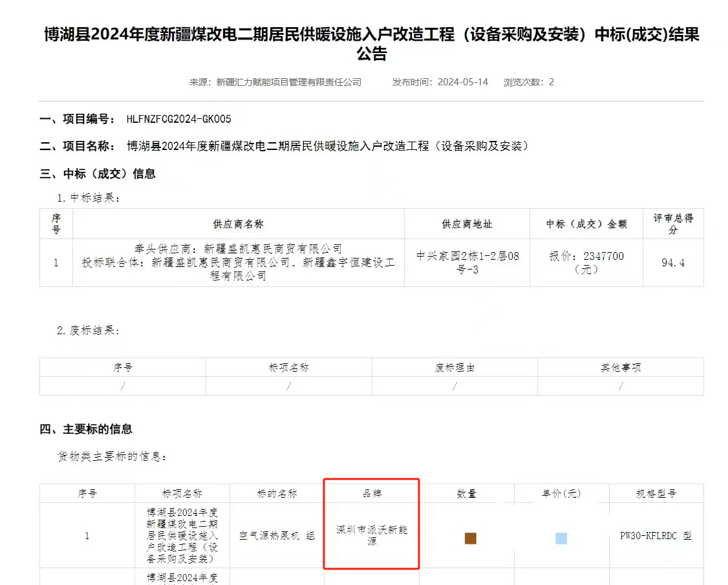
Task: Click the brown square in the 数量 column
Action: point(470,537)
